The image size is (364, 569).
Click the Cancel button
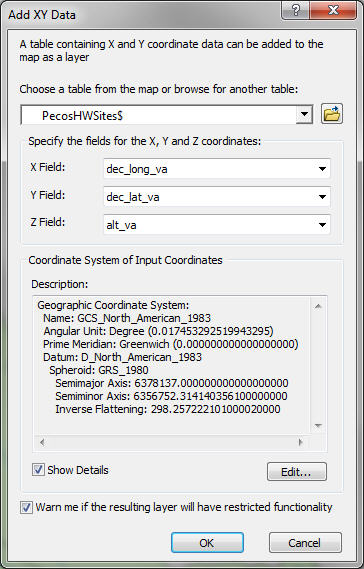[x=305, y=543]
